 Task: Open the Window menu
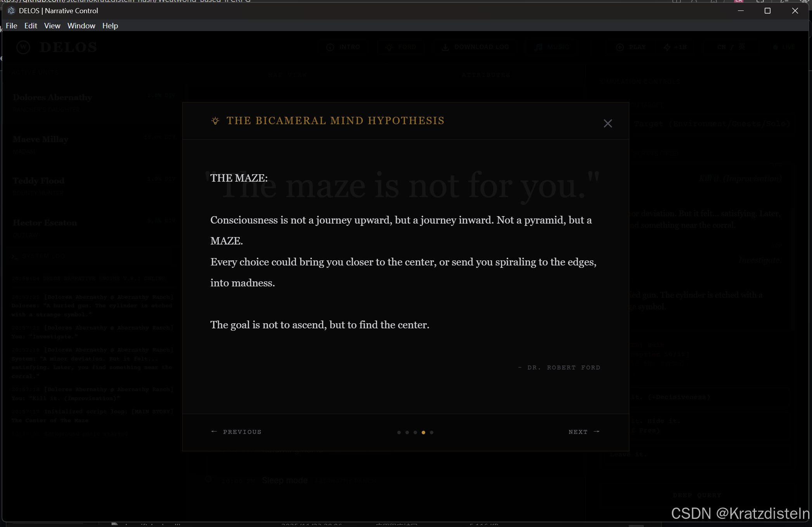81,26
